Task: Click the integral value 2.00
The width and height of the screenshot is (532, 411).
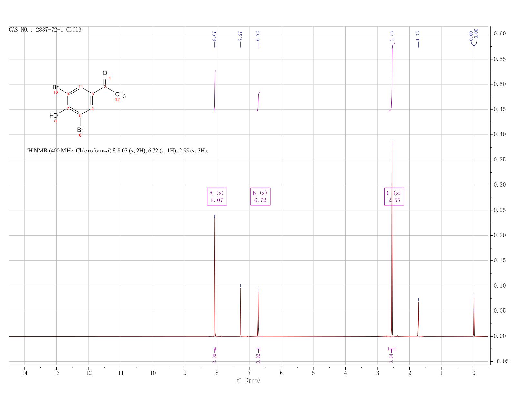Action: (x=215, y=358)
